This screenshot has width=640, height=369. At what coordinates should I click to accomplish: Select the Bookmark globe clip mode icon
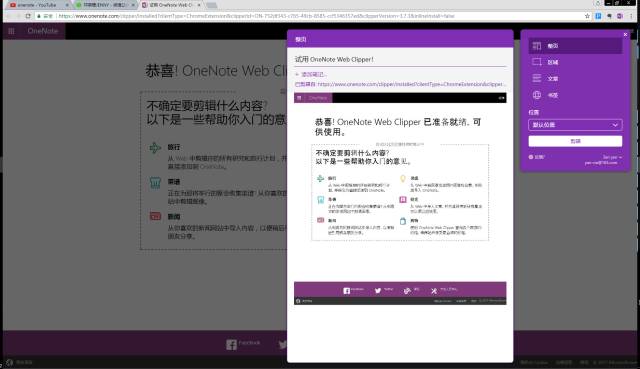click(537, 95)
